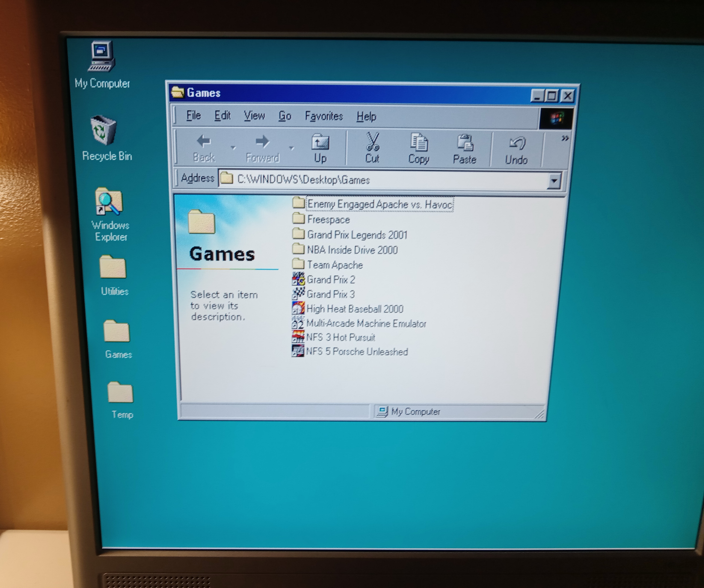Image resolution: width=704 pixels, height=588 pixels.
Task: Open the Favorites menu
Action: pos(323,116)
